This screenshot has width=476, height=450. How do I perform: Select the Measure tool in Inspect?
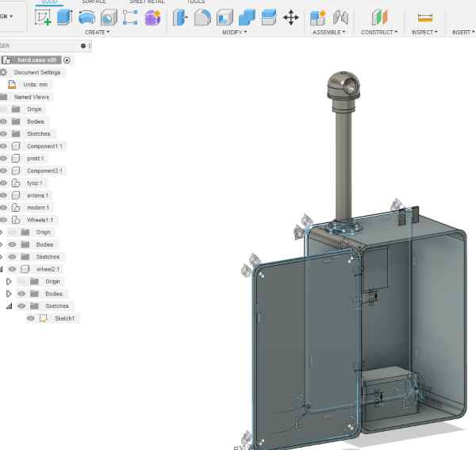click(425, 17)
